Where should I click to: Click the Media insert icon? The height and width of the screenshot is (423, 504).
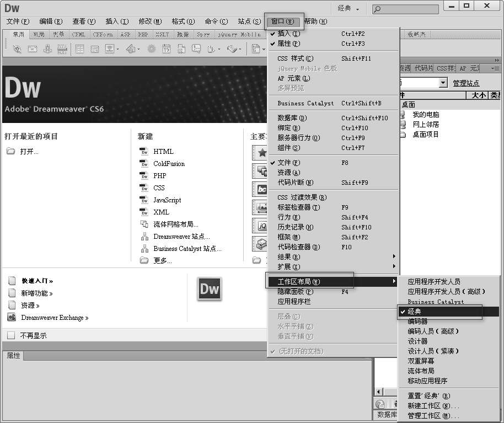point(131,49)
